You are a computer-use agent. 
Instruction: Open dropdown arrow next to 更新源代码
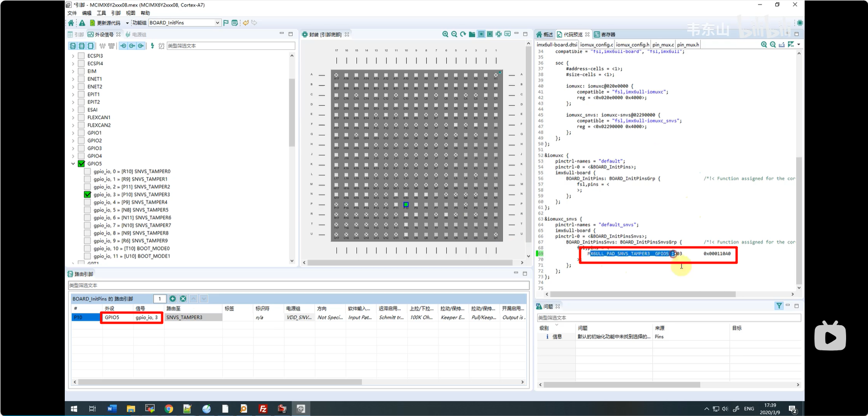(x=127, y=23)
